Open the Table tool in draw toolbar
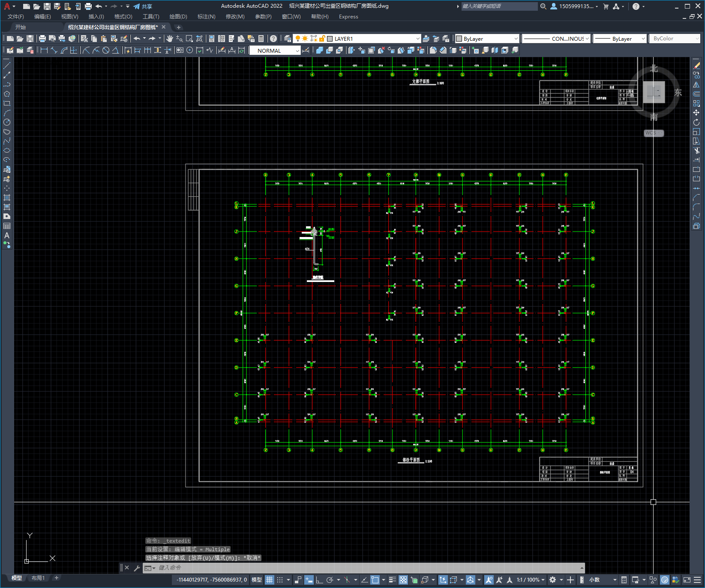This screenshot has height=588, width=705. point(7,226)
